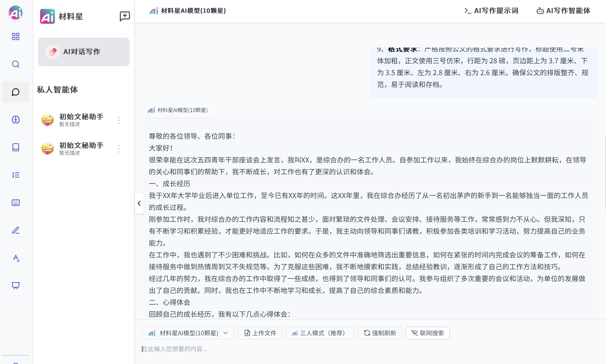The image size is (606, 364).
Task: Select the chat bubble icon in sidebar
Action: click(16, 92)
